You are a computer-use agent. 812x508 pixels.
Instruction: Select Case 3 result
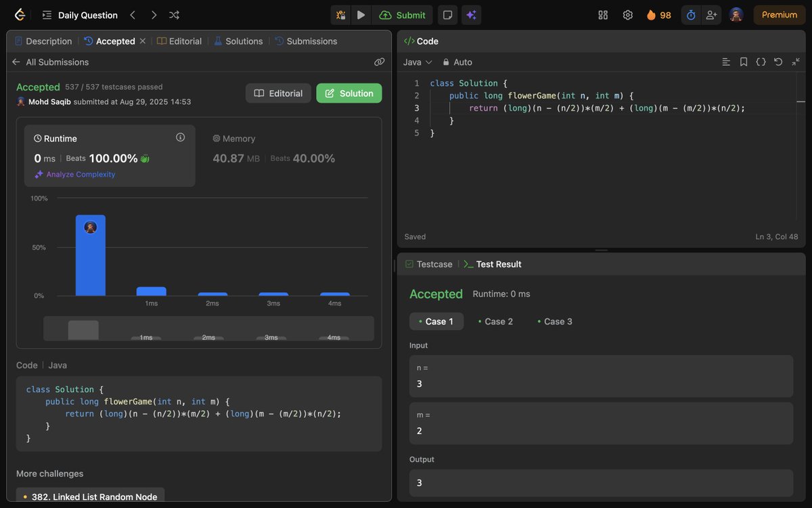pos(555,322)
